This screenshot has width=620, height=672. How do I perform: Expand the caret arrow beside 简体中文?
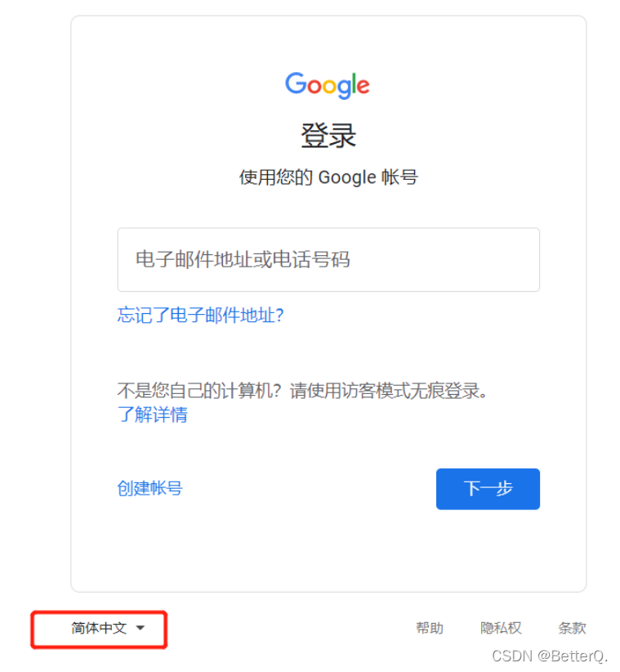140,629
